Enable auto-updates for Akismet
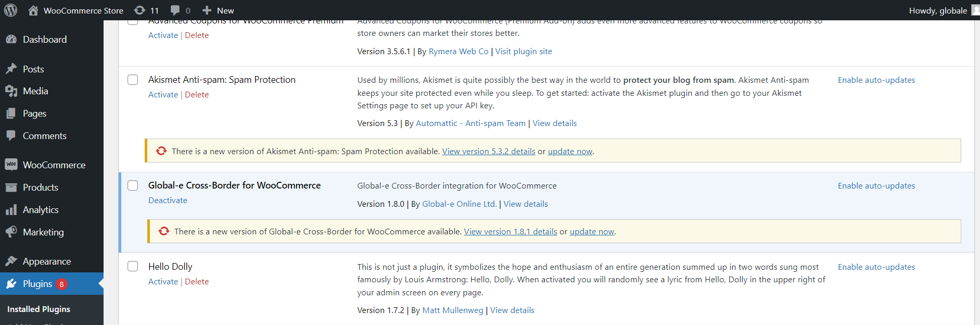This screenshot has height=325, width=980. tap(876, 80)
